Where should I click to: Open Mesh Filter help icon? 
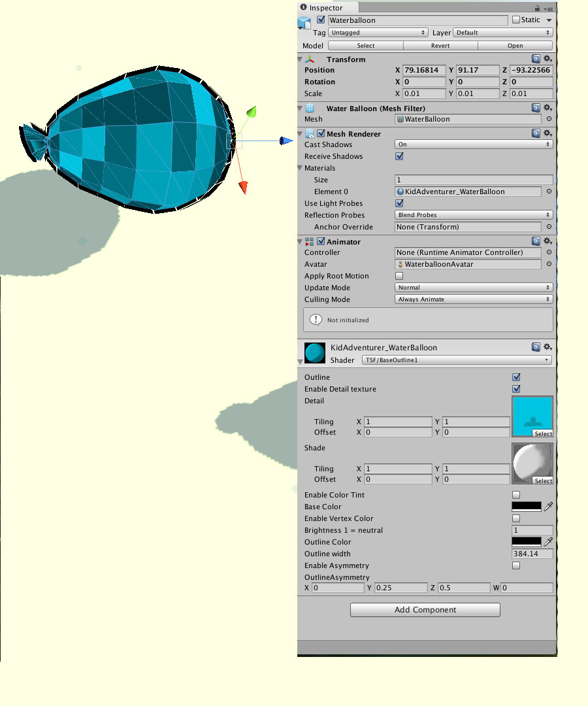coord(535,108)
